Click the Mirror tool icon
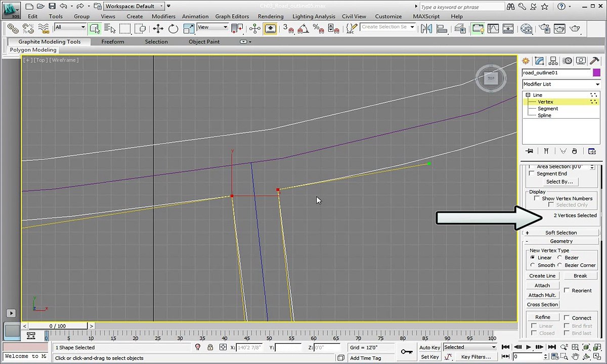 point(426,28)
